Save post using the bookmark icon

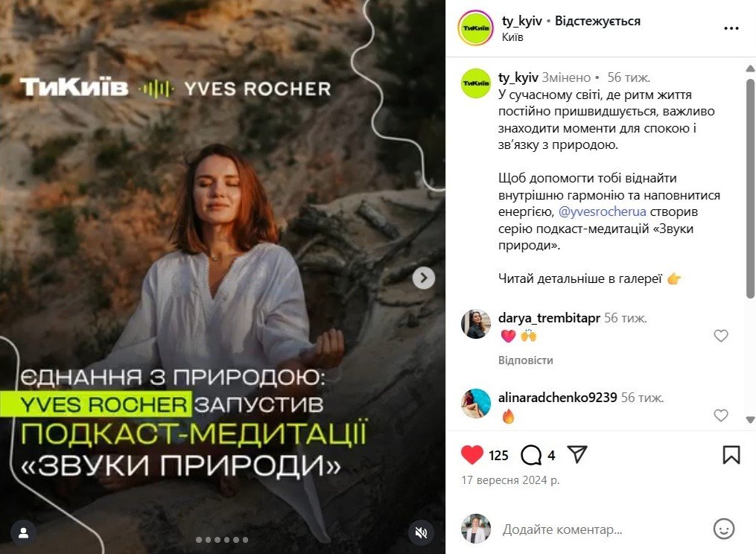(x=731, y=455)
